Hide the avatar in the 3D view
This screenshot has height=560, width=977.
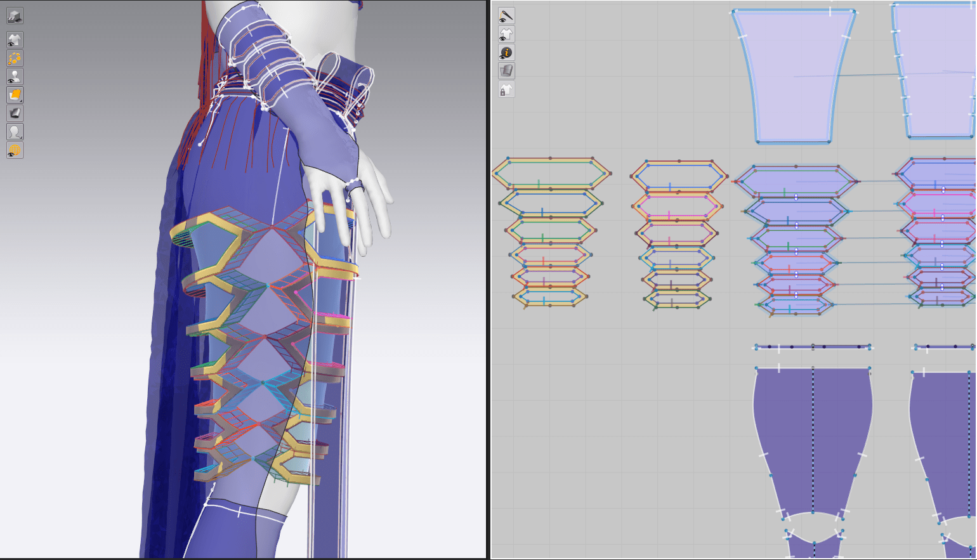[x=15, y=77]
